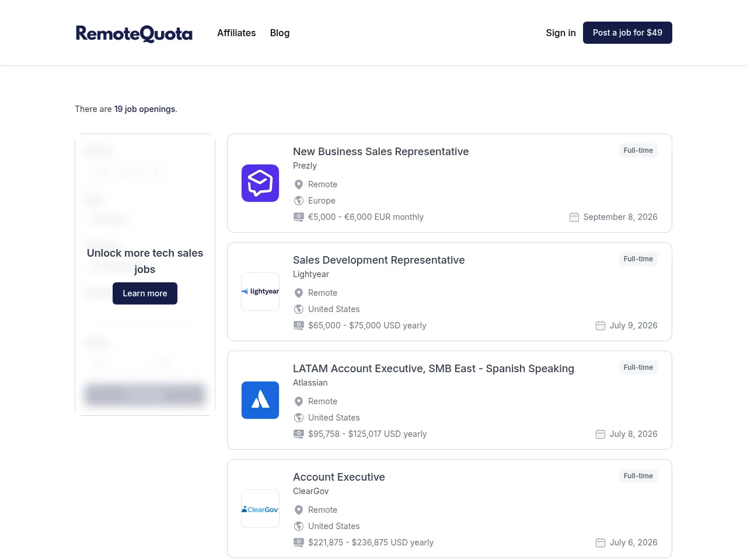Click the September 8, 2026 date
This screenshot has height=560, width=747.
(620, 217)
